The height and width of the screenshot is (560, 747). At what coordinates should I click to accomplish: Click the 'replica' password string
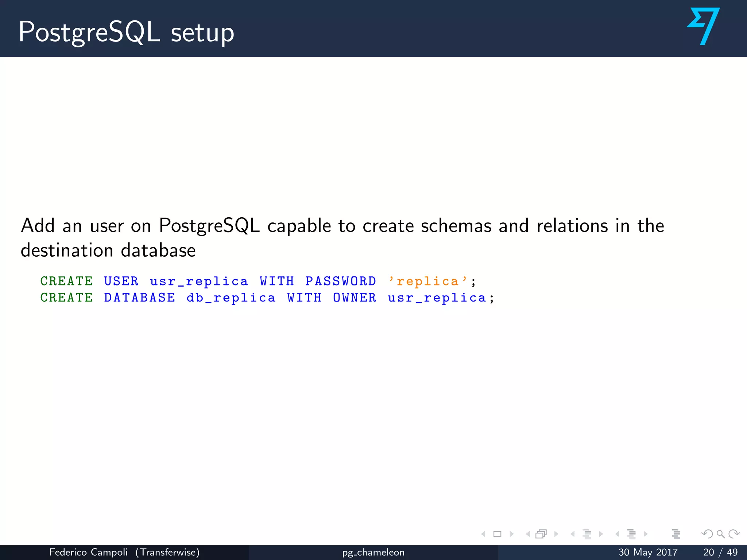point(428,281)
